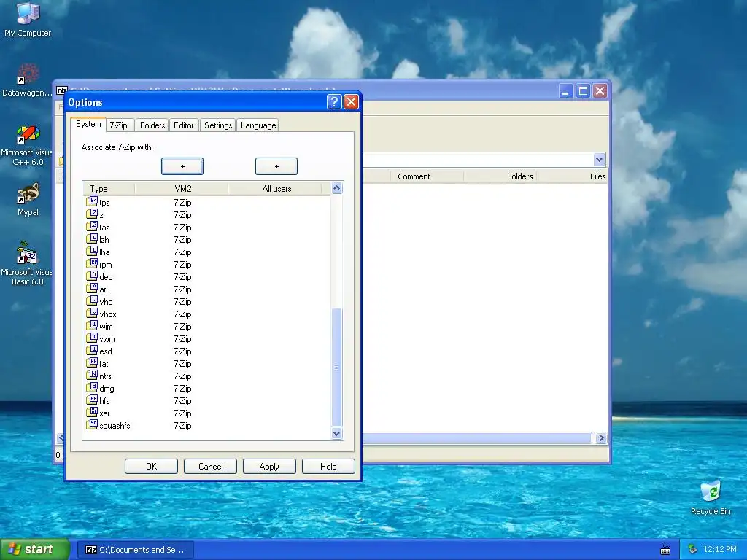Click the vhdx file type icon
The height and width of the screenshot is (560, 747).
[92, 314]
